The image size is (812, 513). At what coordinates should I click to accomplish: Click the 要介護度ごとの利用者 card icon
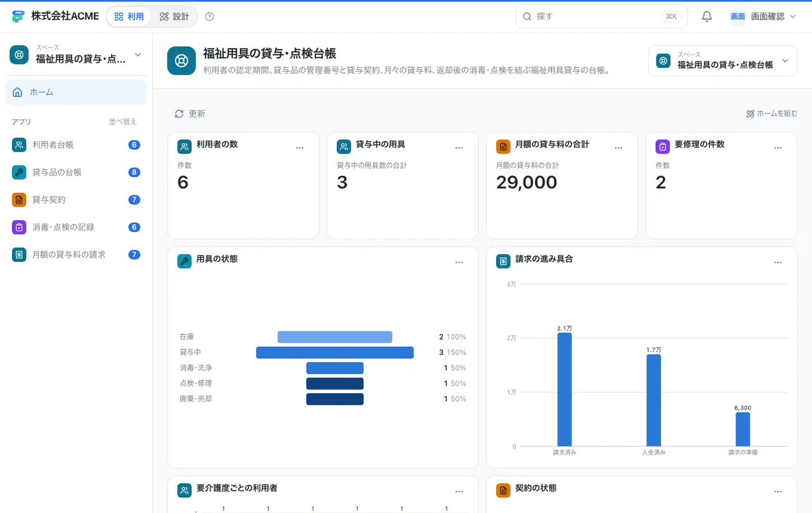(x=184, y=490)
